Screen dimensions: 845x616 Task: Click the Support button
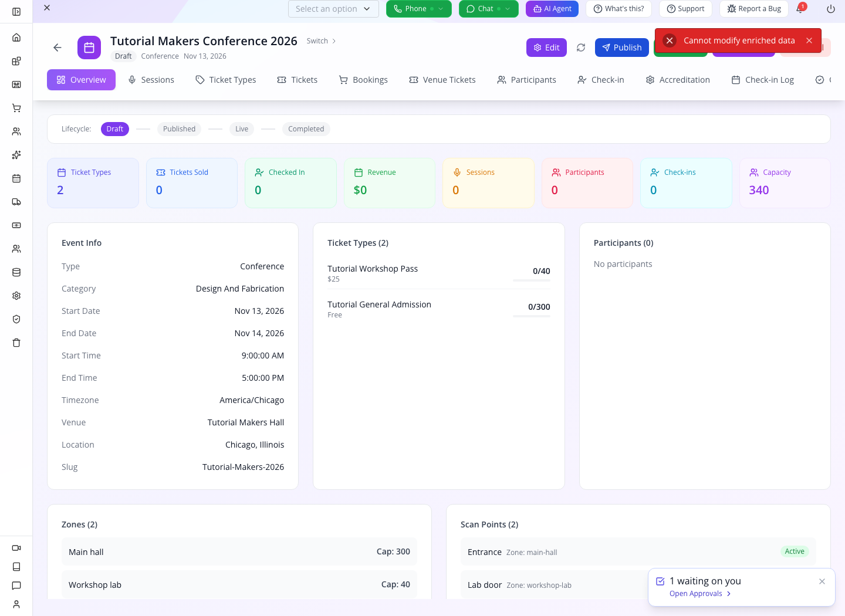pyautogui.click(x=685, y=9)
